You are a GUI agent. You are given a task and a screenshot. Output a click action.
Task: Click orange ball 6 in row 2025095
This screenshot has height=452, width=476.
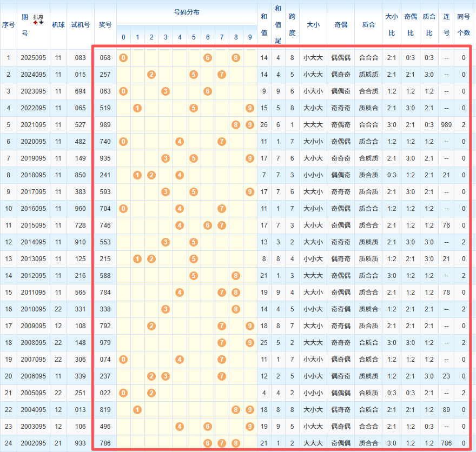pos(208,58)
